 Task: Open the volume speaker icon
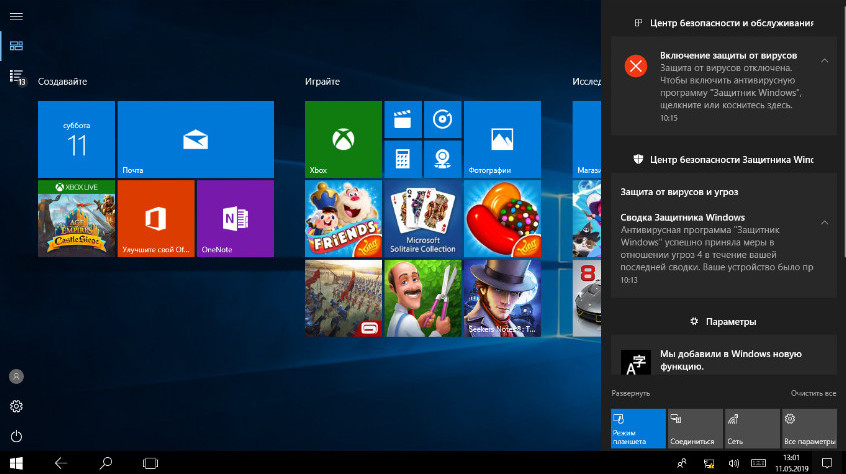pyautogui.click(x=733, y=463)
